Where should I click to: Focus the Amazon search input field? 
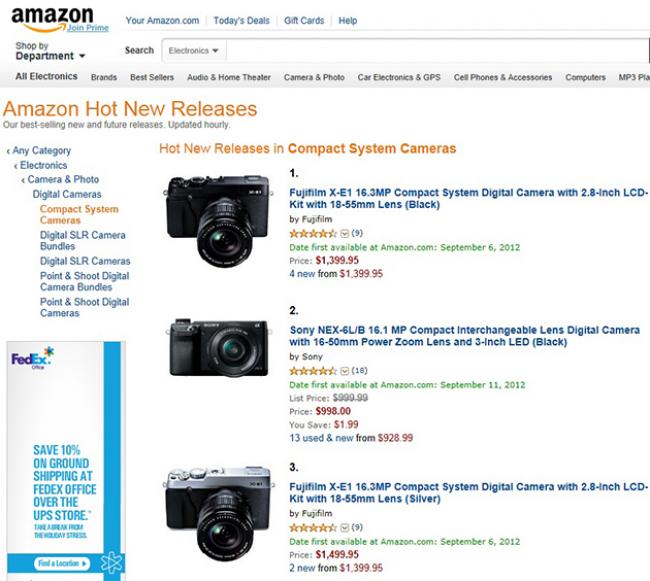(437, 51)
